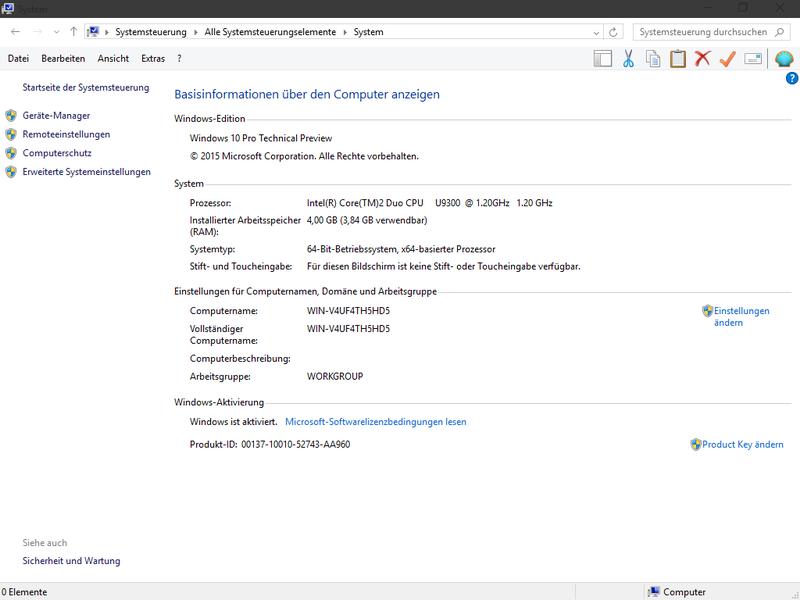The width and height of the screenshot is (800, 600).
Task: Click Computer in the status bar
Action: [684, 592]
